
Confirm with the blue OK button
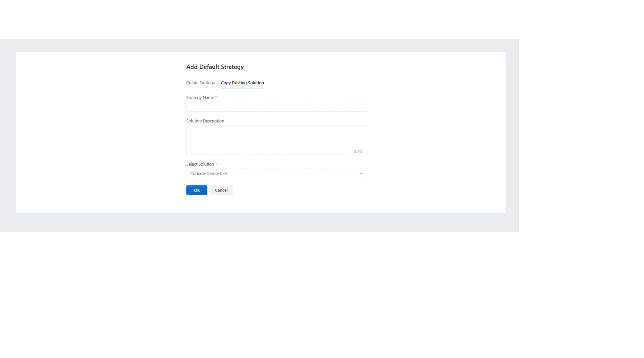[197, 190]
